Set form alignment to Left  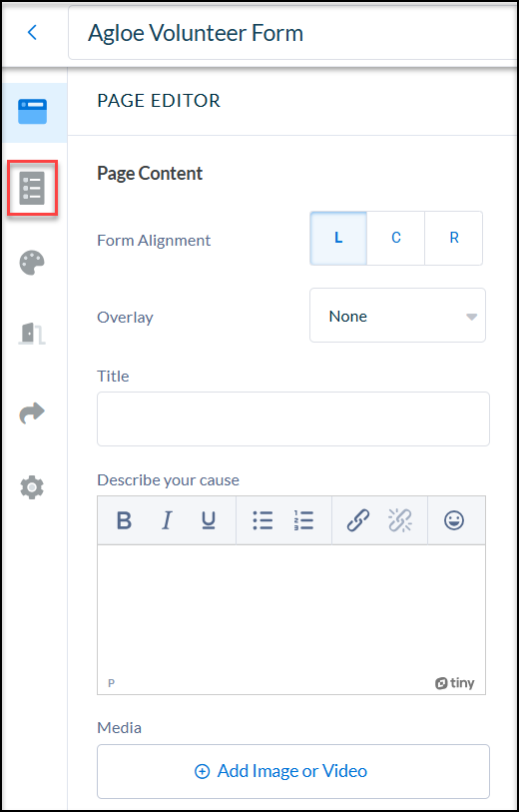[x=338, y=239]
